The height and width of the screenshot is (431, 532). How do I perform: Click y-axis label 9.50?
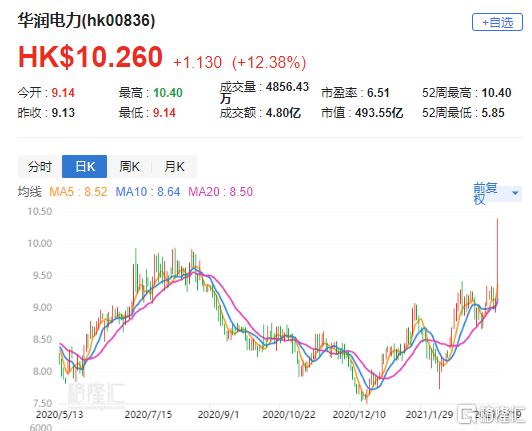tap(42, 275)
